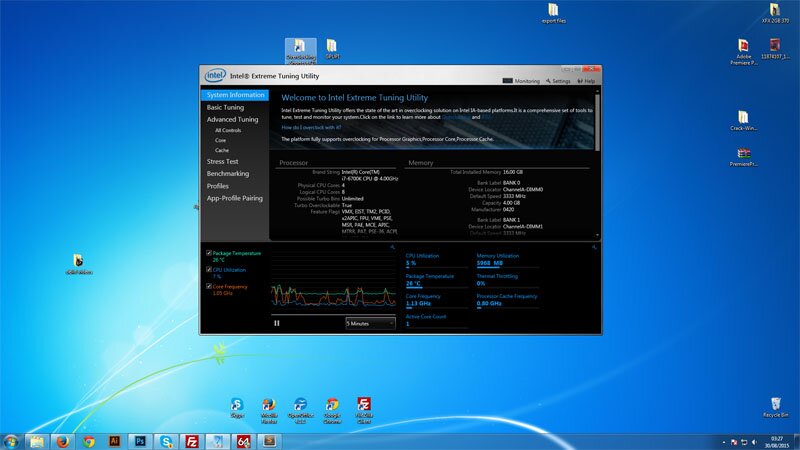This screenshot has height=450, width=800.
Task: Open AIDA64 from the taskbar
Action: pyautogui.click(x=243, y=441)
